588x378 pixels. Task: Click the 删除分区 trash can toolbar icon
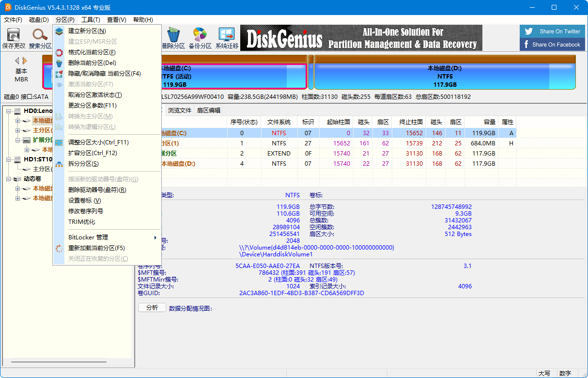click(173, 38)
